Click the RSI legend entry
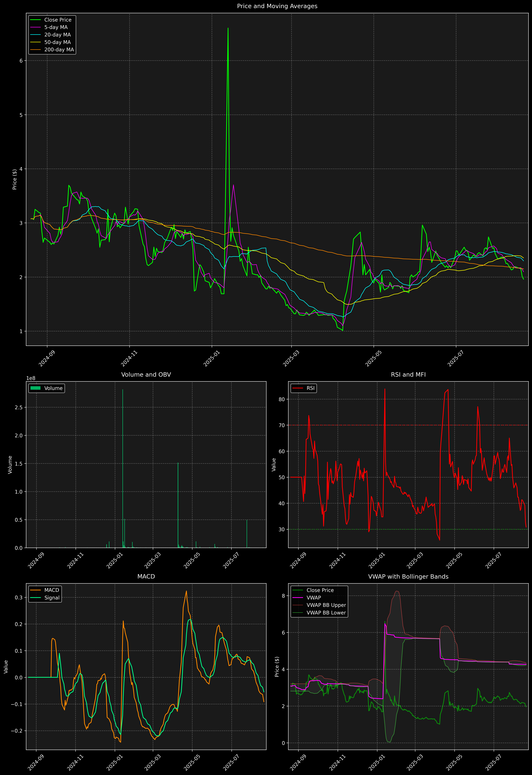Viewport: 532px width, 775px height. point(310,388)
